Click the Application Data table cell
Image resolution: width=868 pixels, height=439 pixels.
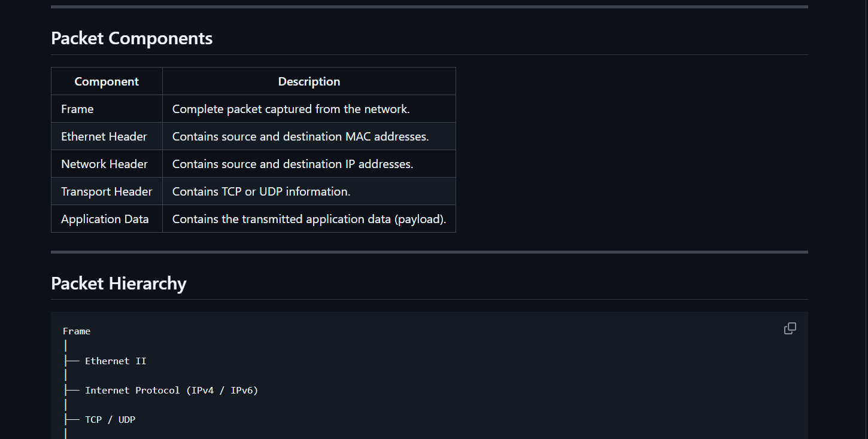tap(107, 219)
